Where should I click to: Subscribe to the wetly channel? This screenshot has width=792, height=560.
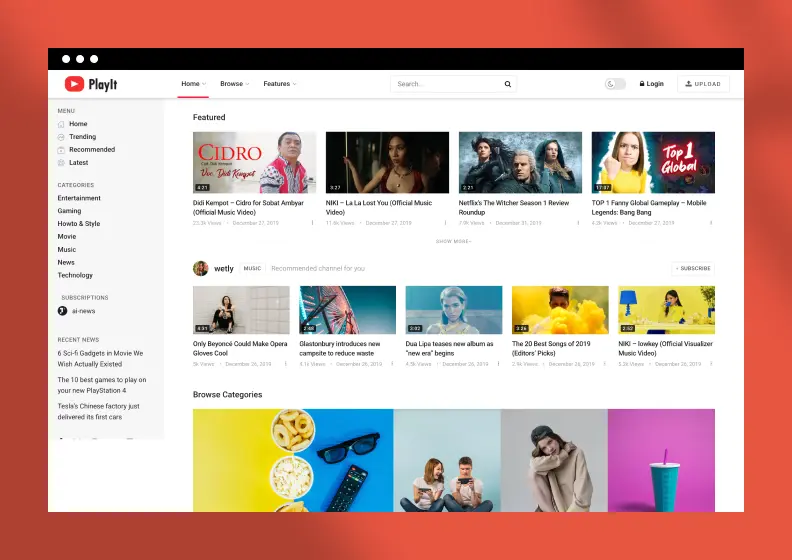tap(693, 269)
